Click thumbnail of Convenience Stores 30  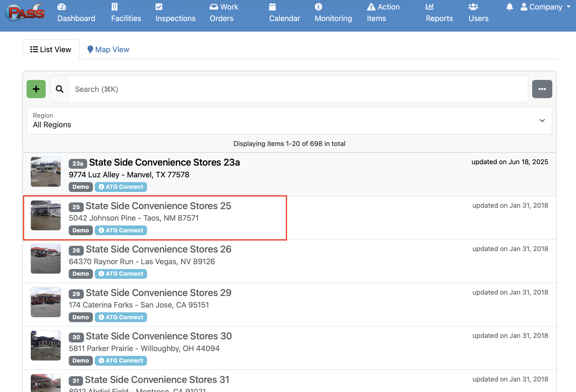pyautogui.click(x=45, y=345)
